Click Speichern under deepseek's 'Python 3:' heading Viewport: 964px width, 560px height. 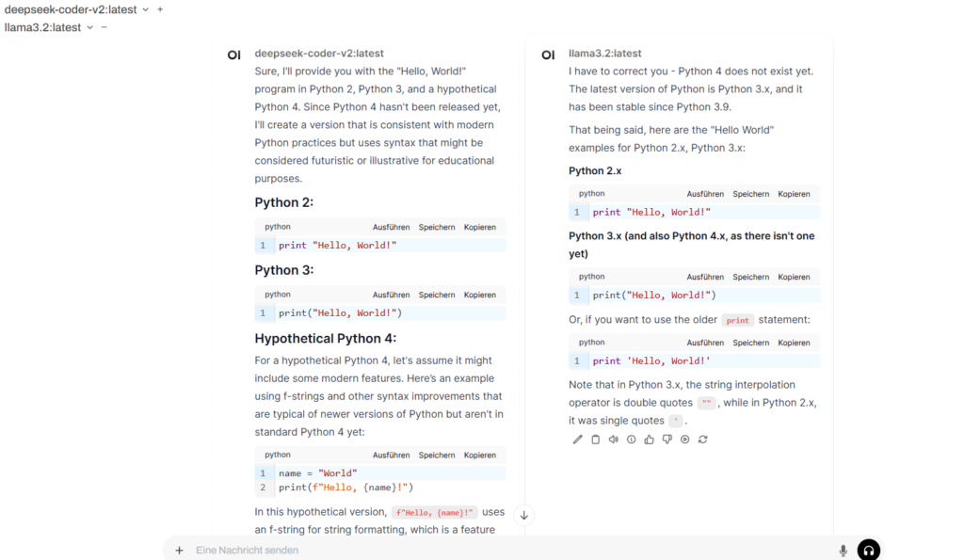[437, 296]
